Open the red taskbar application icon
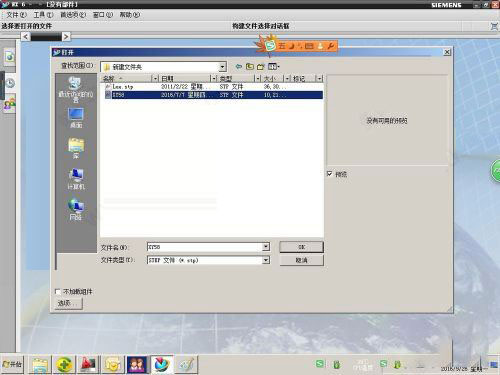 [x=89, y=365]
